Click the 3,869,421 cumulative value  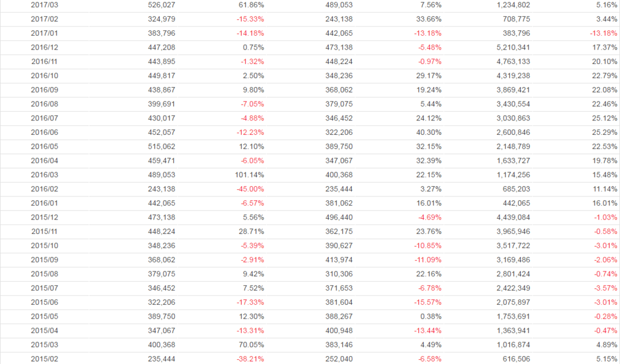513,89
